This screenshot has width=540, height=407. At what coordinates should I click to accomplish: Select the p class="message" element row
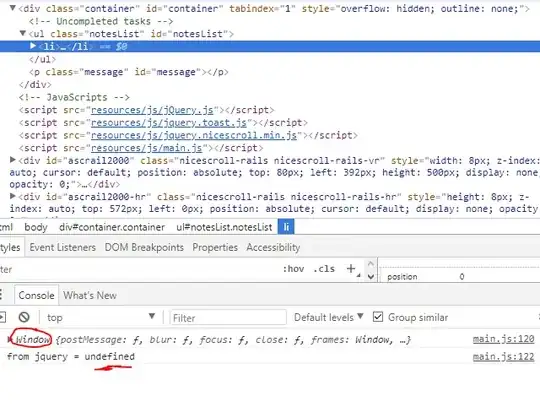pyautogui.click(x=129, y=72)
